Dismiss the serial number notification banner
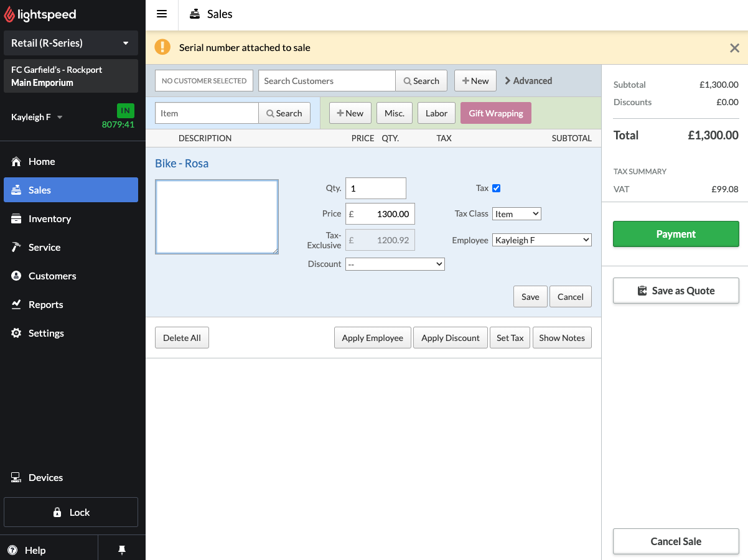The width and height of the screenshot is (748, 560). tap(734, 48)
